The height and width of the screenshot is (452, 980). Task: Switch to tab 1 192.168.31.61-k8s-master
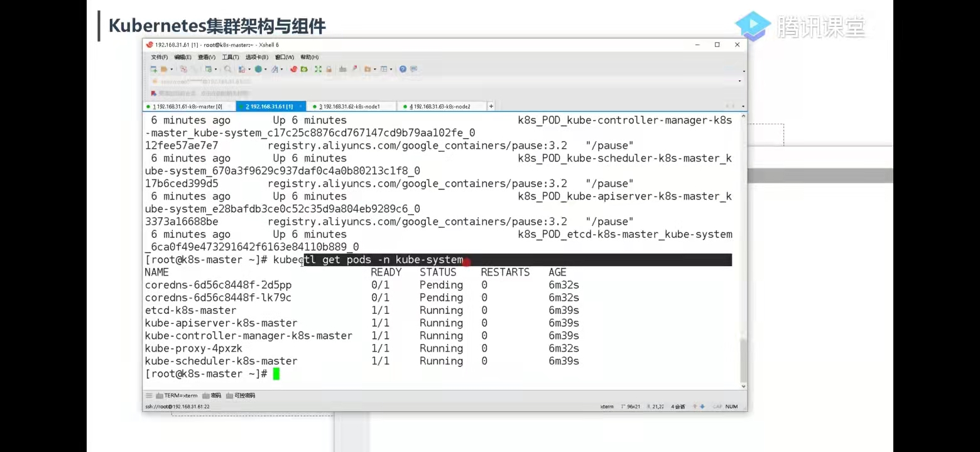point(189,107)
